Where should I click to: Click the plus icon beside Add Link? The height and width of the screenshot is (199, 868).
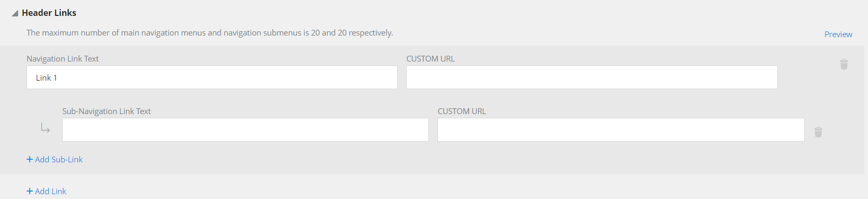[x=30, y=191]
